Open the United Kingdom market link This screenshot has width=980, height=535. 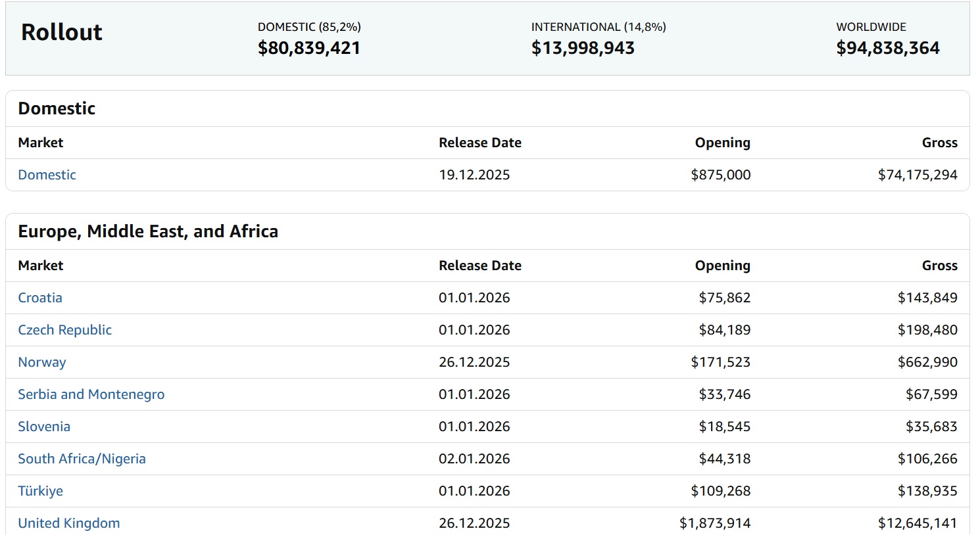click(x=69, y=523)
